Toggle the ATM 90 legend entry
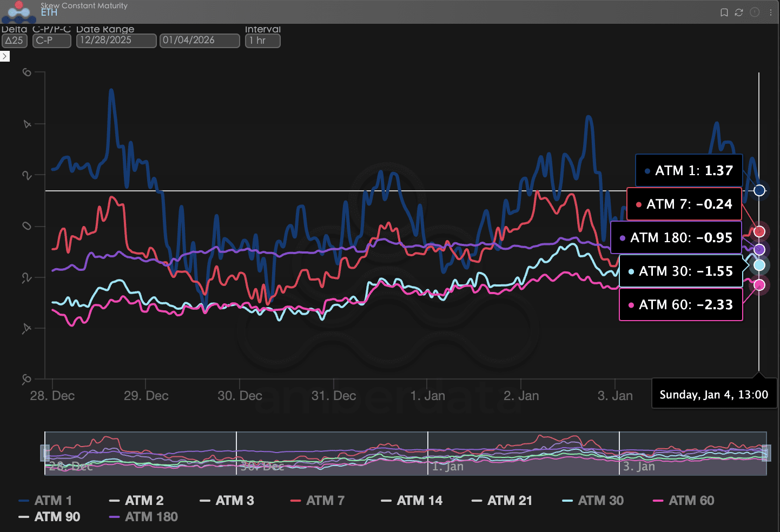 point(49,517)
